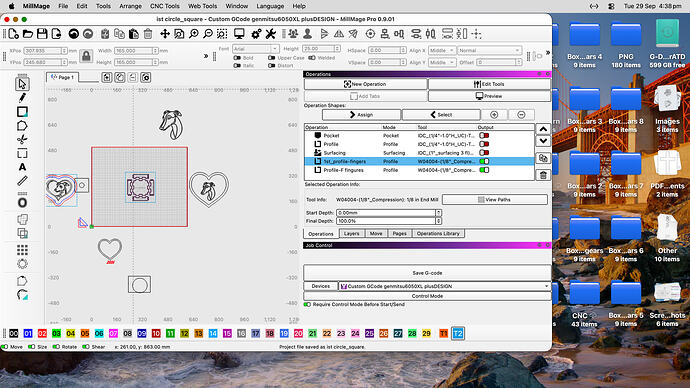Click the Zoom In magnifier icon
690x388 pixels.
pos(194,34)
